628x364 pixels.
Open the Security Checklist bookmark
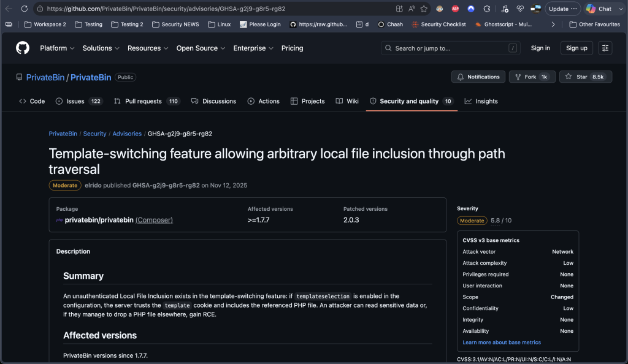tap(439, 25)
